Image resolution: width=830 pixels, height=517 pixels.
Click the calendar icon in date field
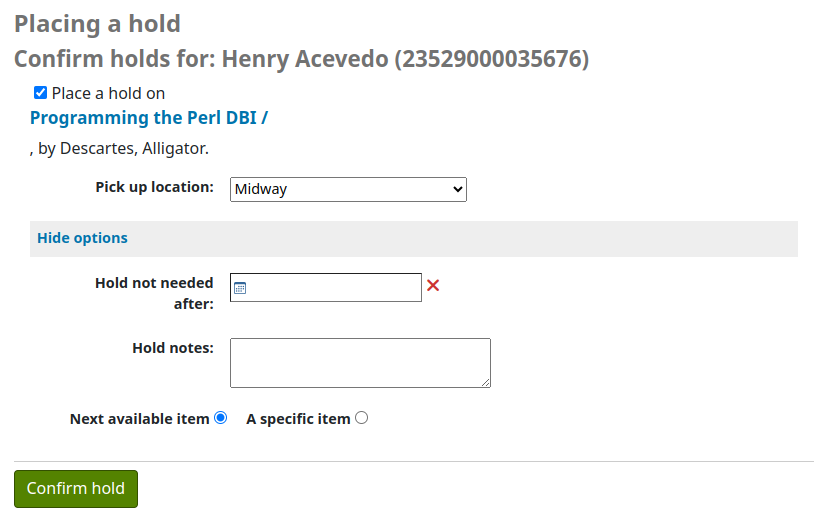[240, 288]
